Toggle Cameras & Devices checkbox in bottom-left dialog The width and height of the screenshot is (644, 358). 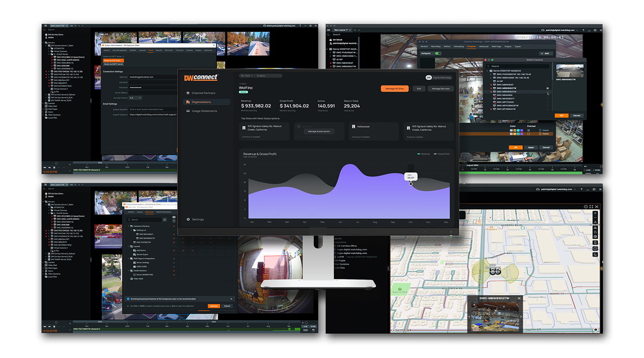174,226
